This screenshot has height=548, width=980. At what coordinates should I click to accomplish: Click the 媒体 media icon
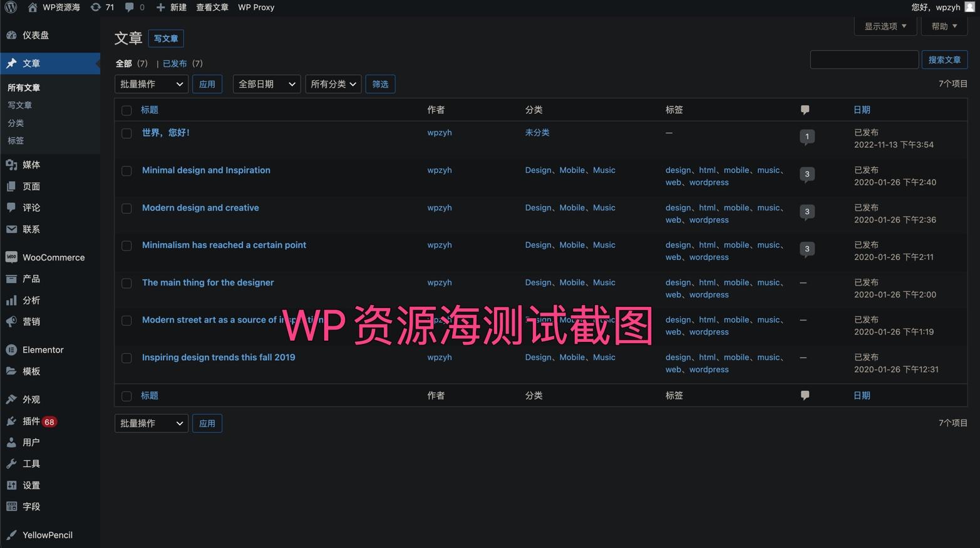point(11,165)
